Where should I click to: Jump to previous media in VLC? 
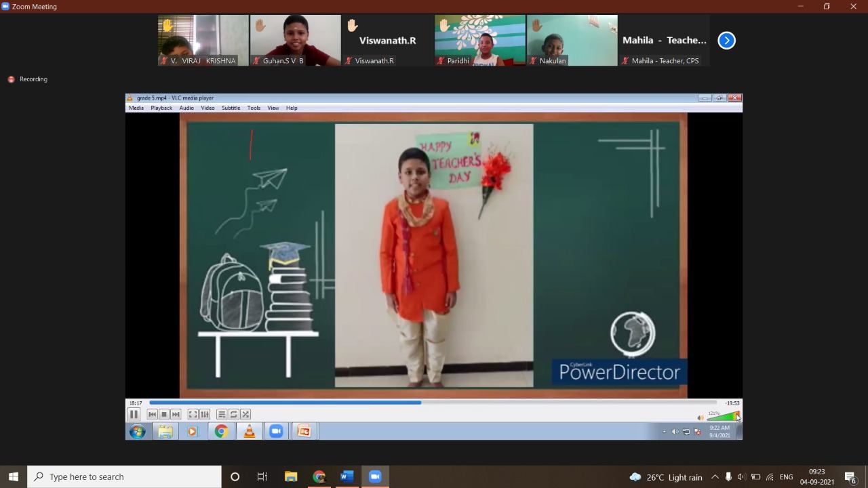point(152,414)
